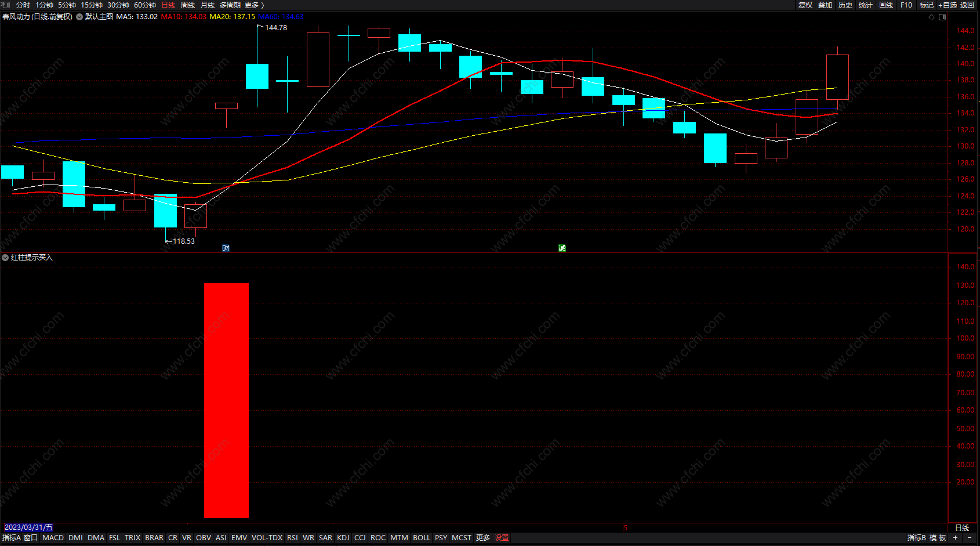980x546 pixels.
Task: Open the F10 company info
Action: tap(906, 5)
